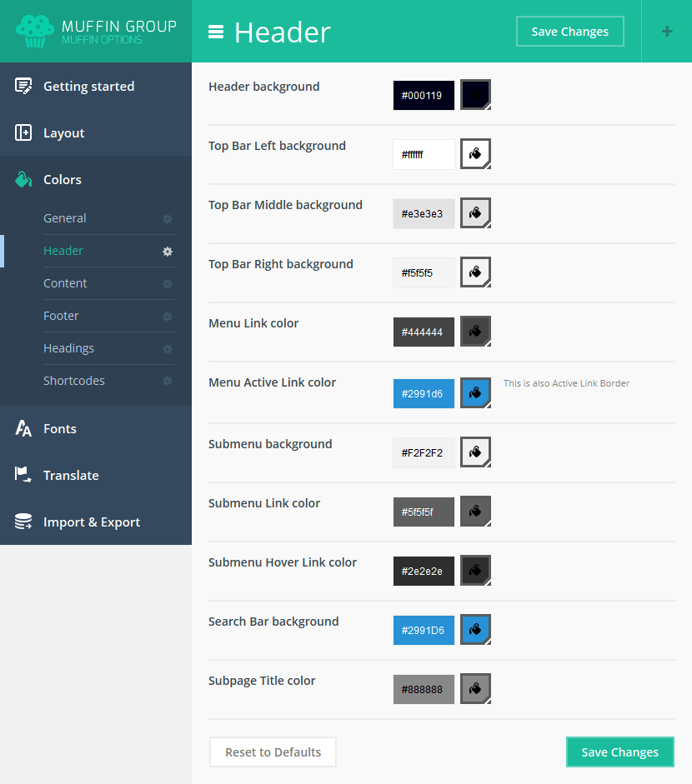The width and height of the screenshot is (692, 784).
Task: Click the paint bucket for Search Bar background
Action: pyautogui.click(x=475, y=630)
